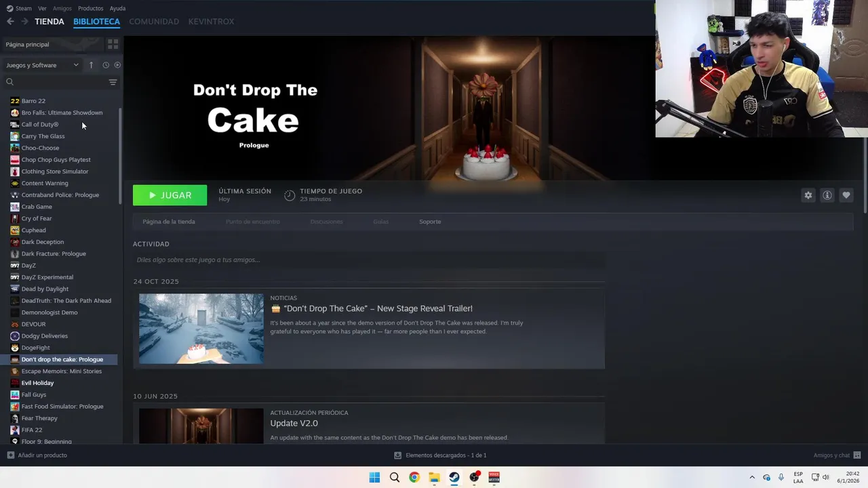Switch library to grid view icon
The width and height of the screenshot is (868, 488).
[113, 44]
